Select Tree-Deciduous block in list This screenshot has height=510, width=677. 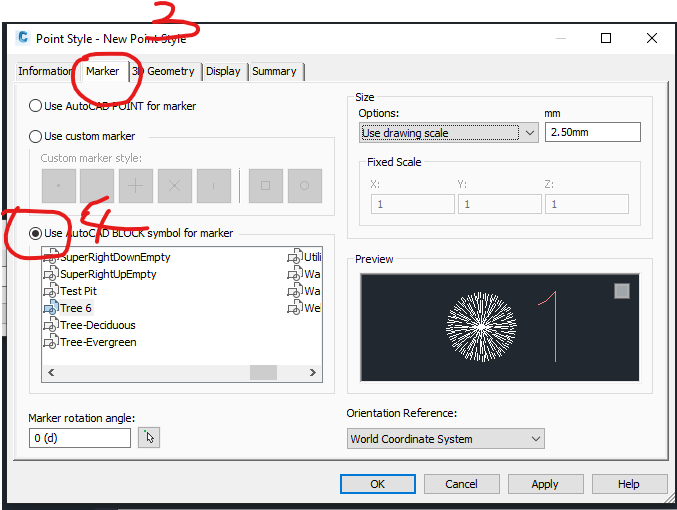[98, 325]
